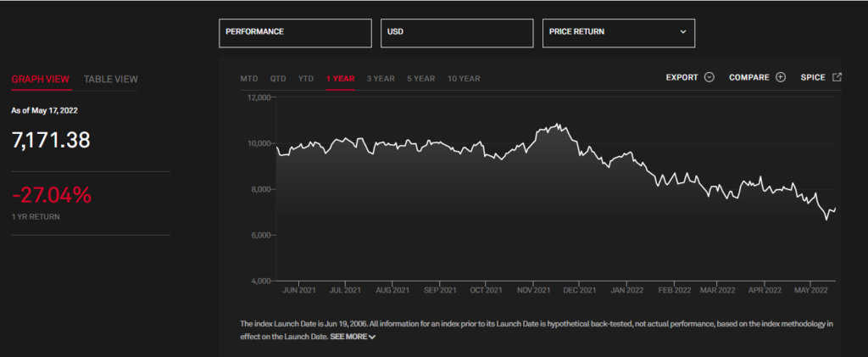Click the DEC 2021 axis label
Viewport: 868px width, 357px height.
coord(579,290)
